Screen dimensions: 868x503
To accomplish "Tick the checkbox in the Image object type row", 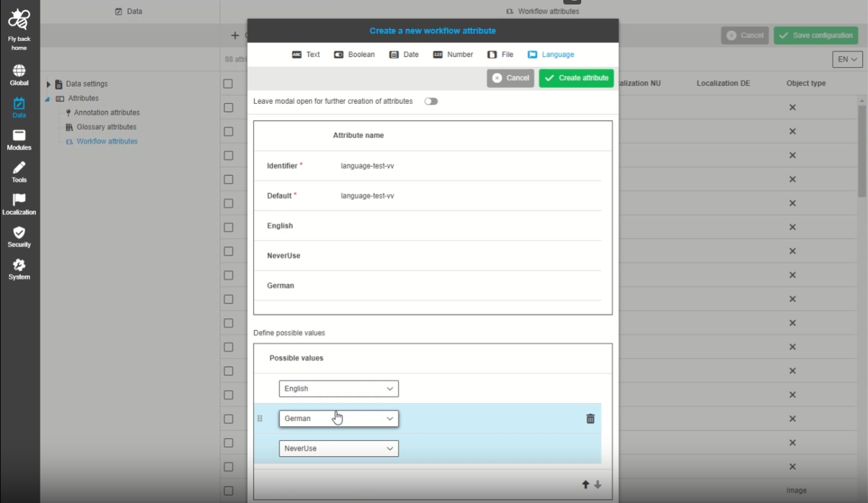I will click(x=228, y=491).
